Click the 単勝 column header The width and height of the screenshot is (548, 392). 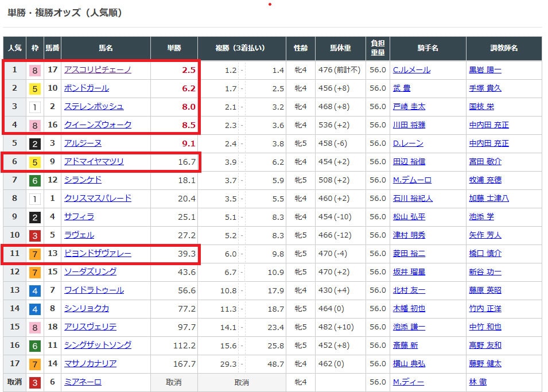click(174, 49)
